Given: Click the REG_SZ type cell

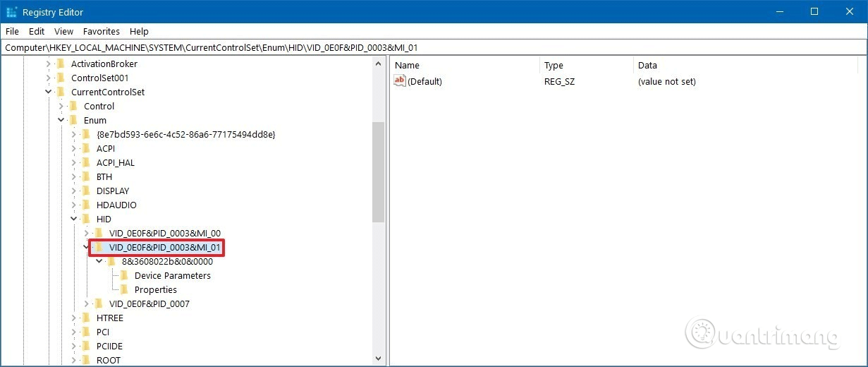Looking at the screenshot, I should (x=561, y=81).
